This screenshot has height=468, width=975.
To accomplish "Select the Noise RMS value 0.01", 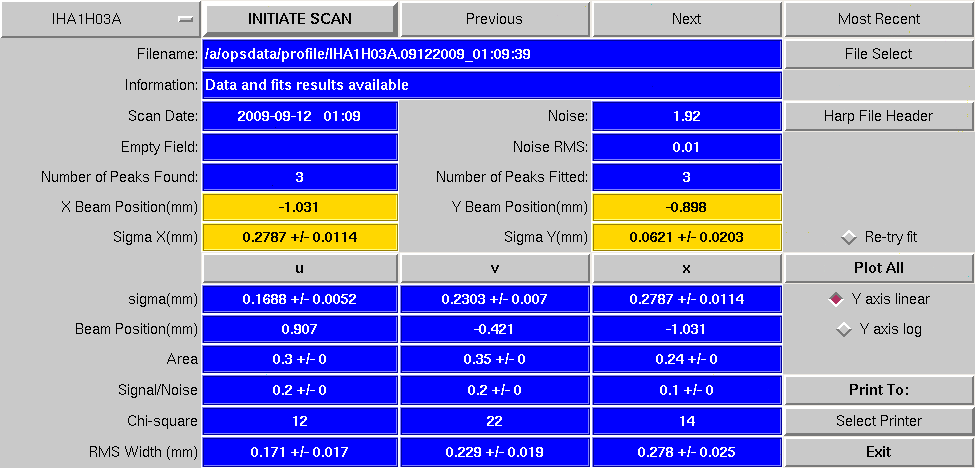I will 686,147.
